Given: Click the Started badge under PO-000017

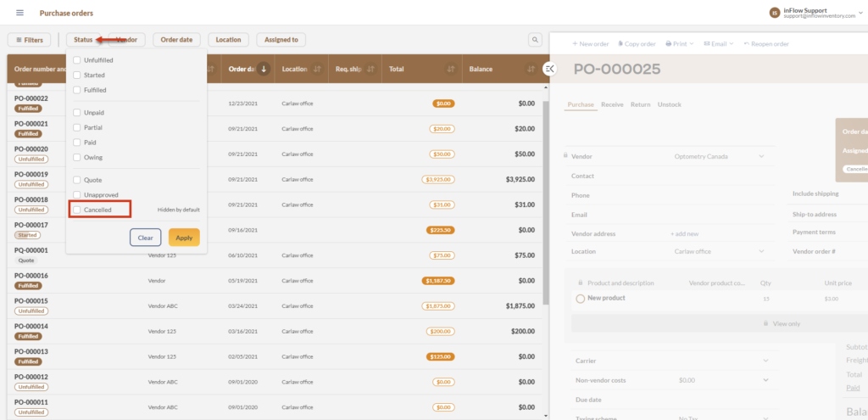Looking at the screenshot, I should [x=27, y=235].
